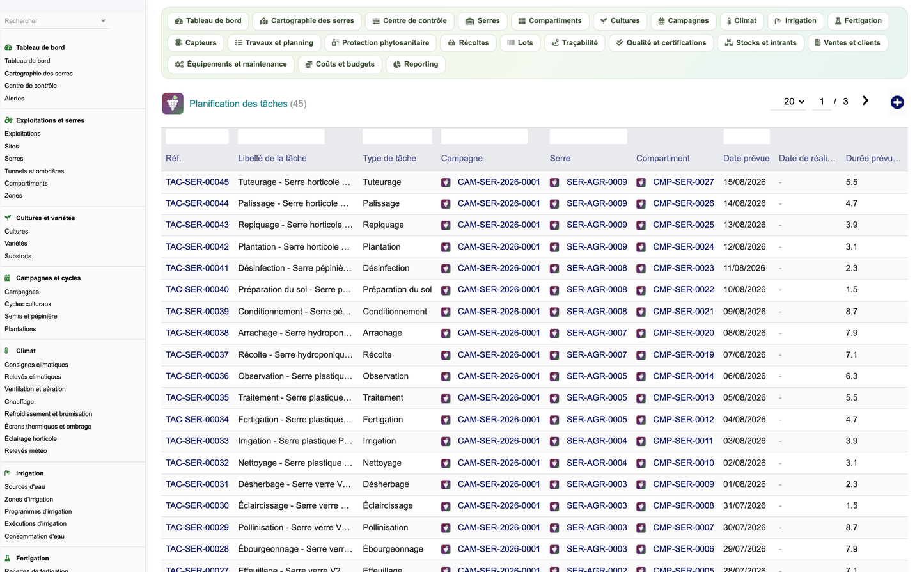The height and width of the screenshot is (572, 924).
Task: Open SER-AGR-0008 link in TAC-SER-00039 row
Action: pos(597,311)
